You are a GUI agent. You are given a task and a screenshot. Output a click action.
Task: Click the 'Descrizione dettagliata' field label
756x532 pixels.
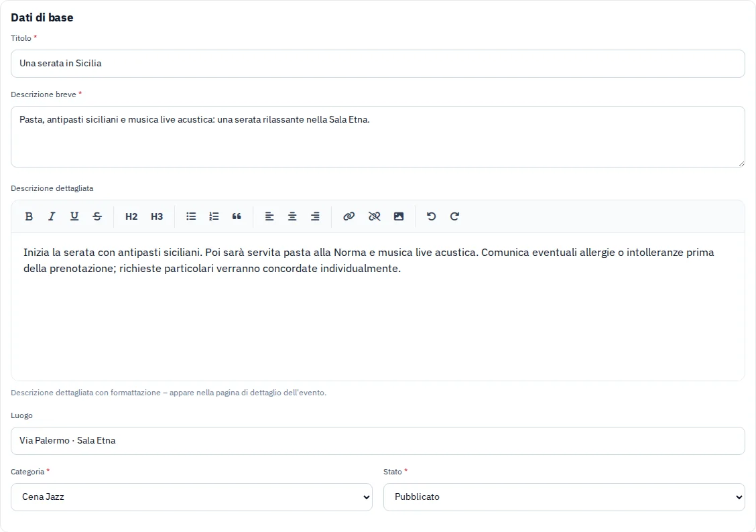tap(52, 188)
